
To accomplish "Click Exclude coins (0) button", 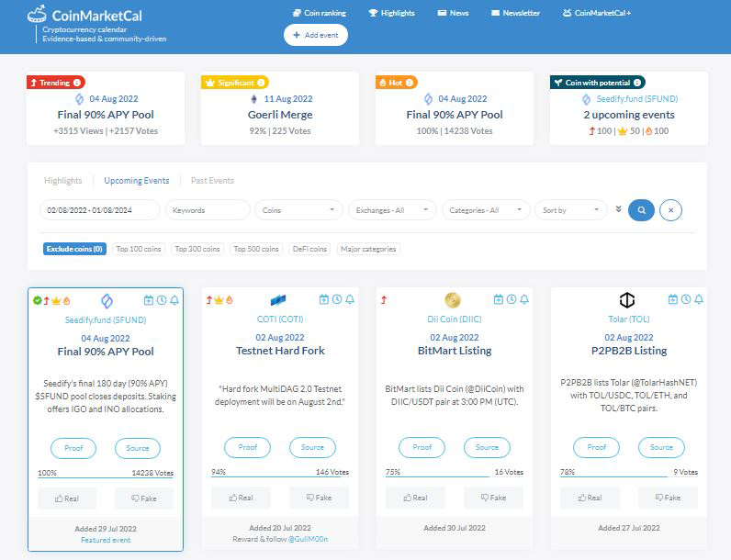I will click(x=74, y=249).
